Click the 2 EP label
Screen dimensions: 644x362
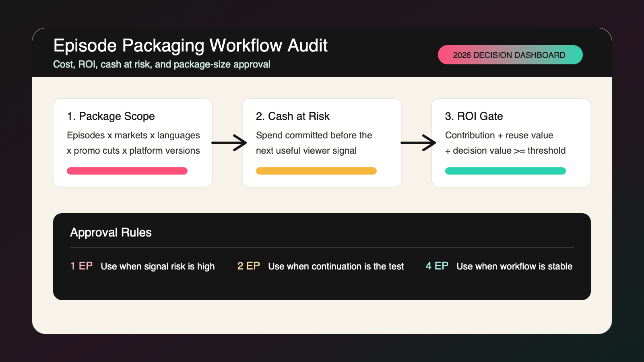tap(249, 266)
